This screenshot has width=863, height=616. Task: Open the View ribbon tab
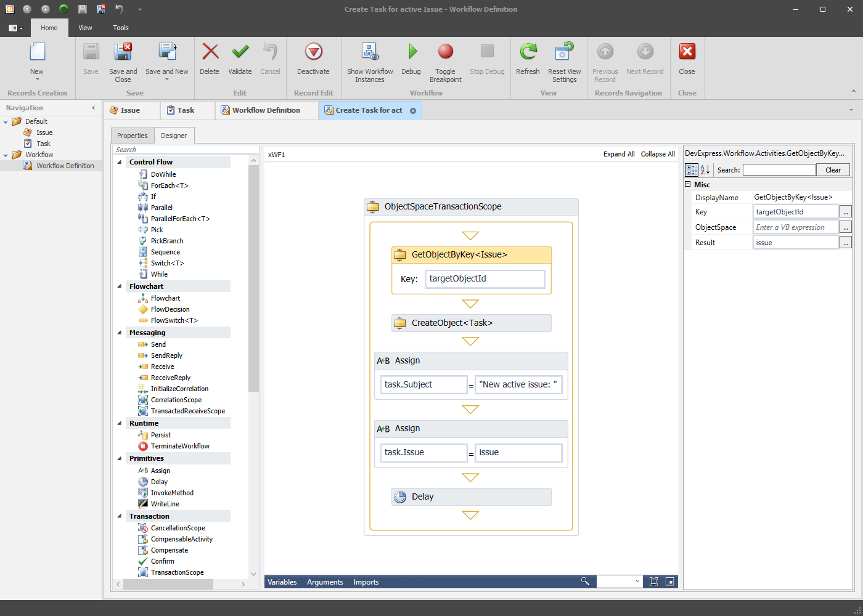85,28
